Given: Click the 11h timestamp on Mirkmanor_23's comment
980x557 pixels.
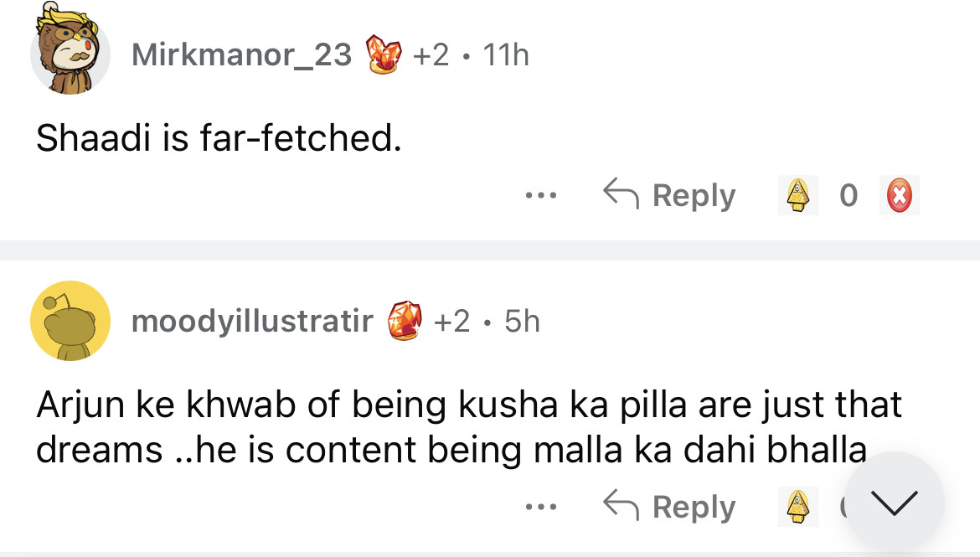Looking at the screenshot, I should coord(506,55).
